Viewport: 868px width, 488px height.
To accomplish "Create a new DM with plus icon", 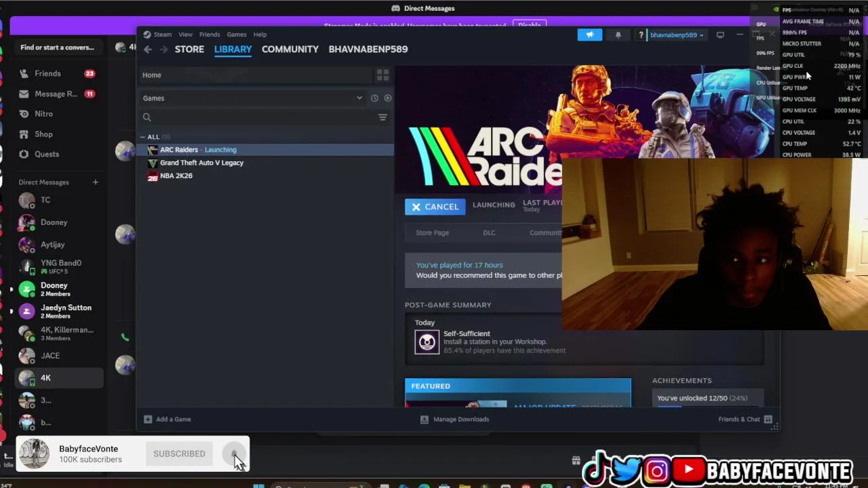I will point(96,182).
